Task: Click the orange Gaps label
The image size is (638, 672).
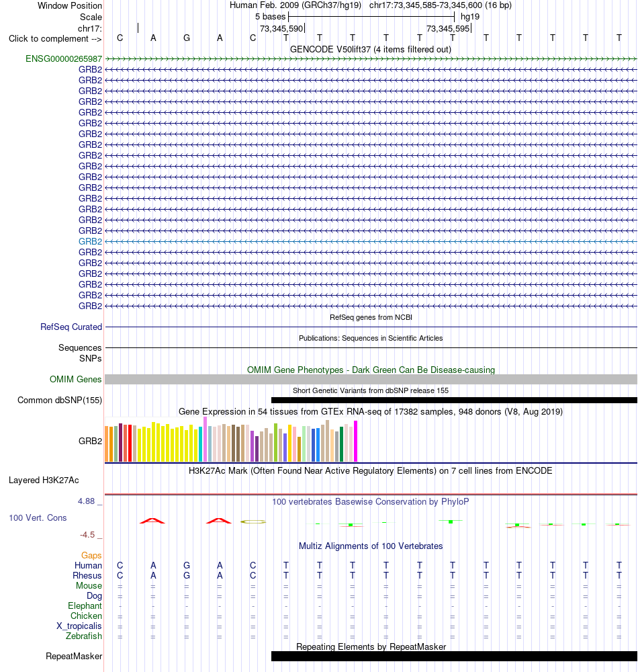Action: (x=91, y=556)
